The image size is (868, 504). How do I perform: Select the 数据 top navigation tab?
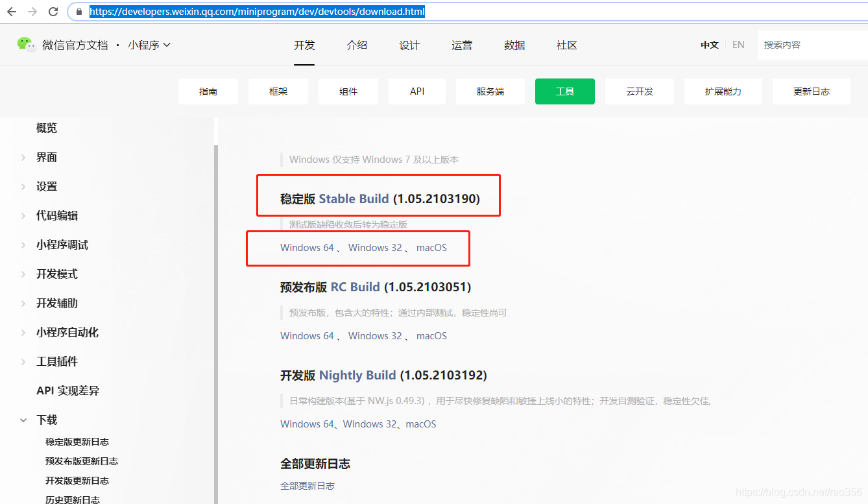pos(514,45)
